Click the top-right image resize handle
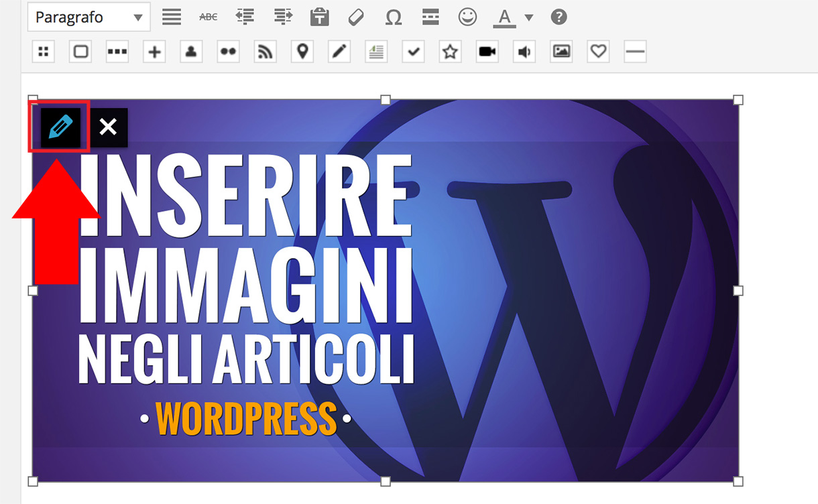 point(738,100)
